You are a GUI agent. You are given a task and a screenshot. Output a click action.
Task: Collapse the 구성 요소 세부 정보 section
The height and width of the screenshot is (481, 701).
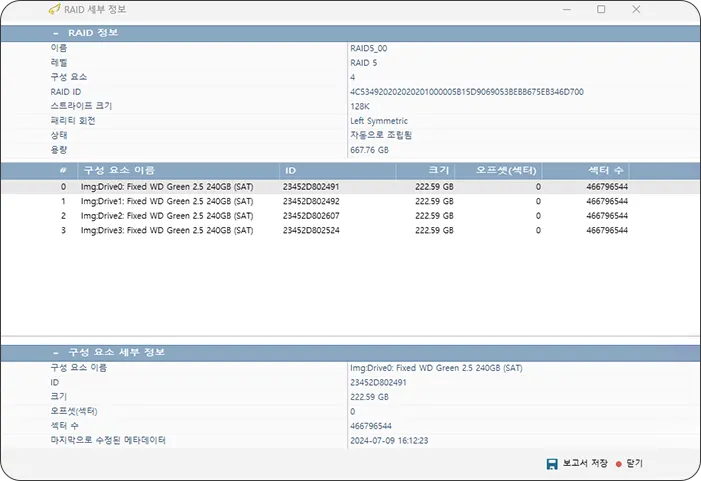point(56,353)
